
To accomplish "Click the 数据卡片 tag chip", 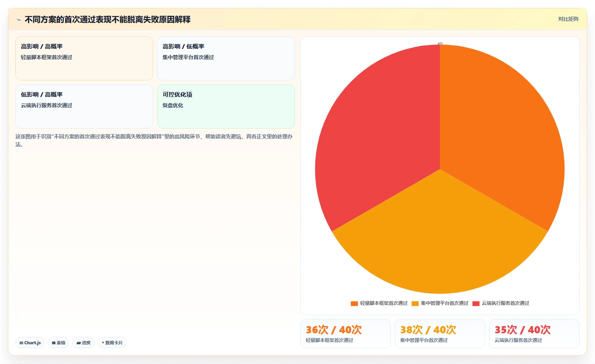I will [112, 343].
